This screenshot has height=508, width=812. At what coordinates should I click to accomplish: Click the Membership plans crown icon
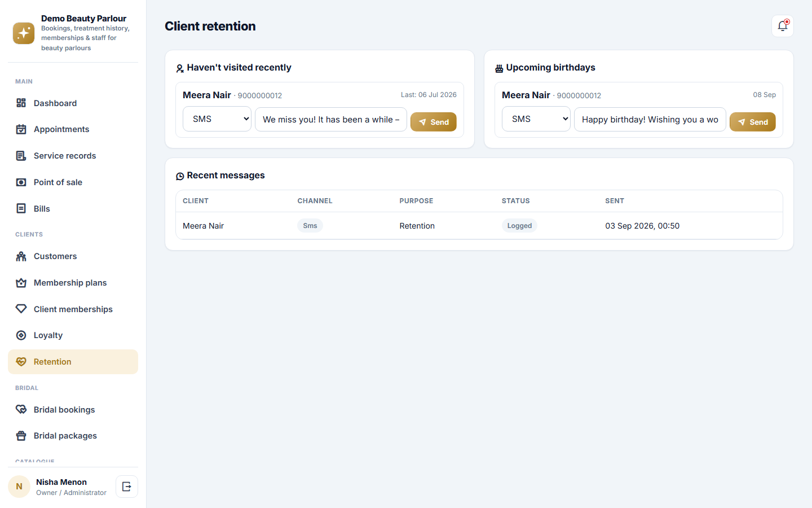click(x=21, y=283)
